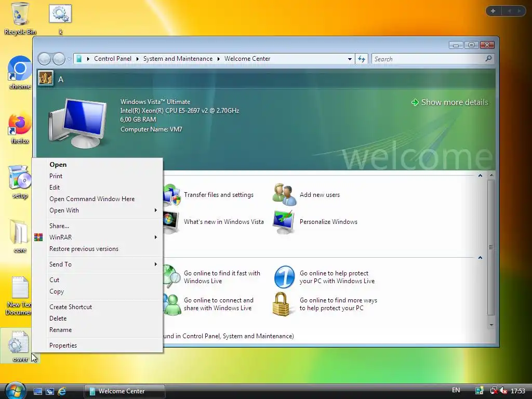This screenshot has width=532, height=399.
Task: Click the volume muted tray icon
Action: pos(503,391)
